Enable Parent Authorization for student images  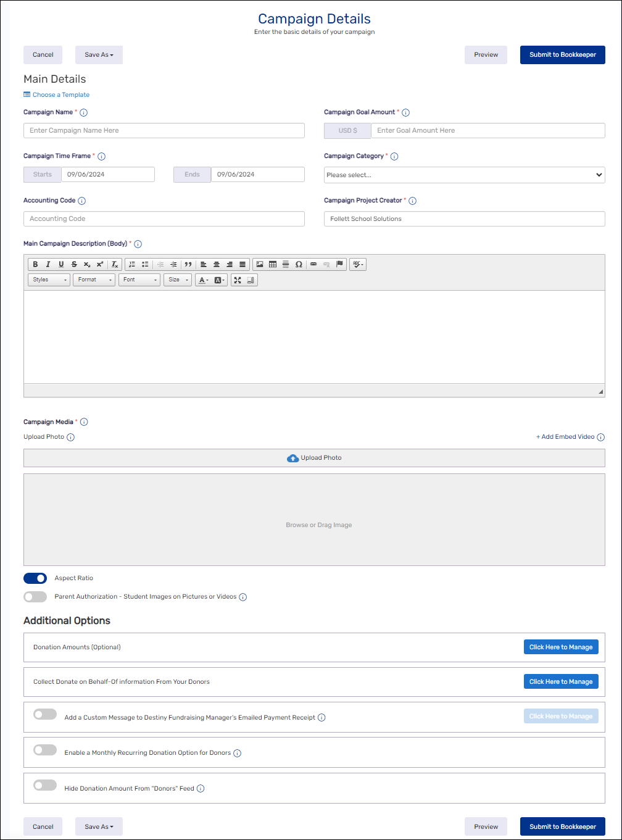click(35, 597)
